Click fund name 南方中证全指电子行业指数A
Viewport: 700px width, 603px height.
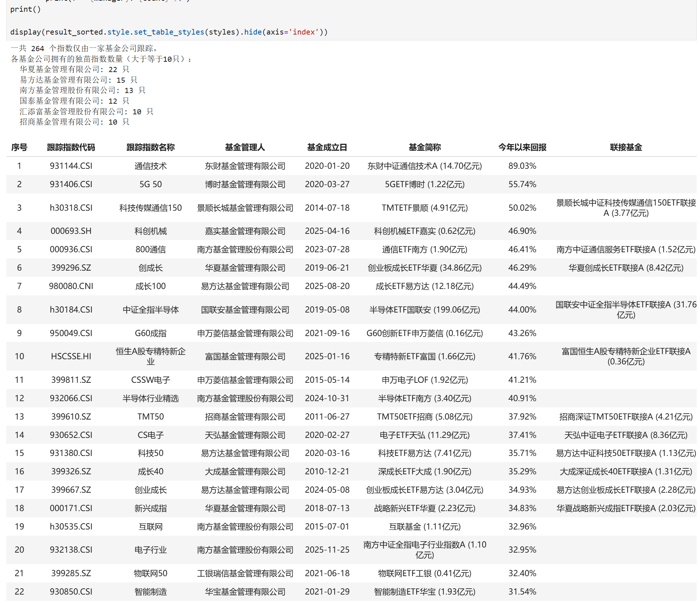coord(425,550)
